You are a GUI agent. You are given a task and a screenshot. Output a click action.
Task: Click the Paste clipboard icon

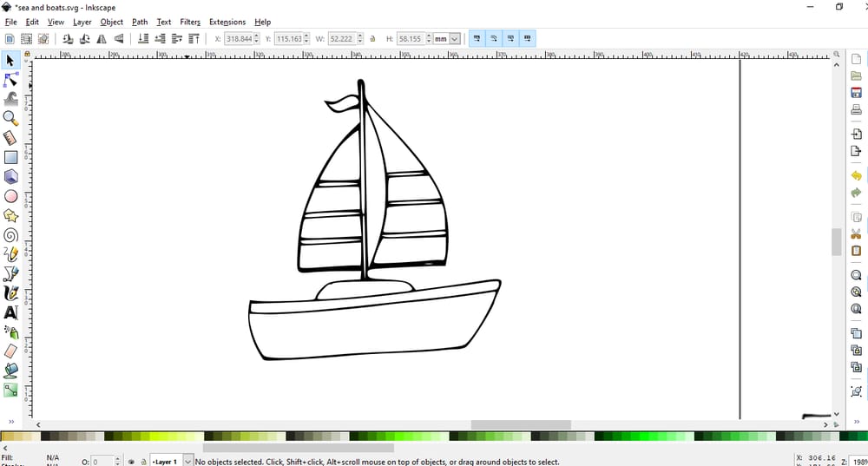[856, 251]
